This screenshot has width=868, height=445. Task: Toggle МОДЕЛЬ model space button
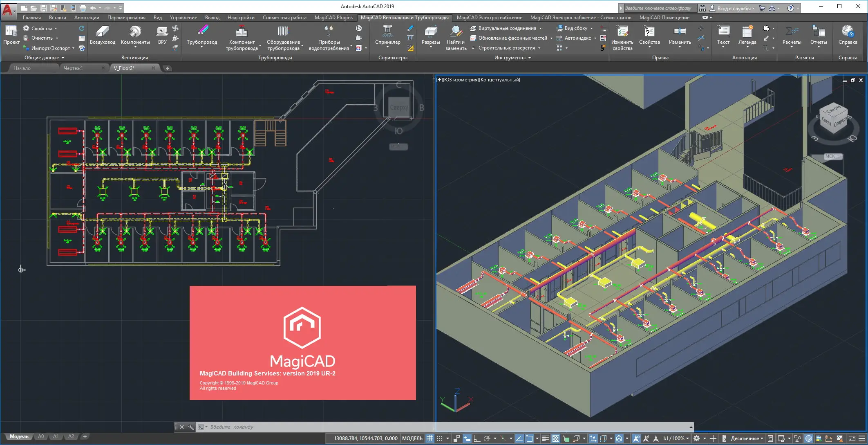coord(412,438)
